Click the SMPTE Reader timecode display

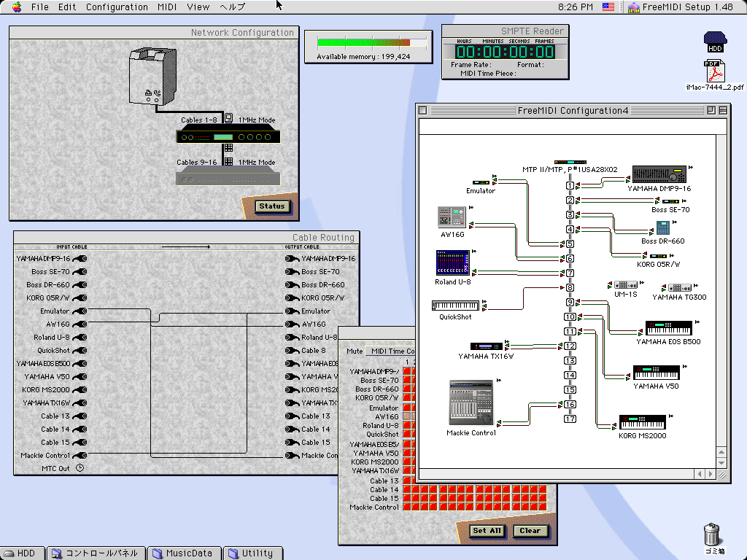[x=506, y=52]
